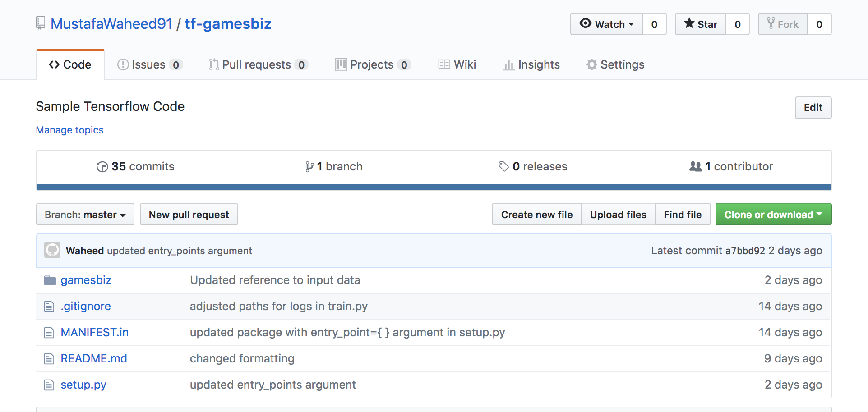
Task: Click the Watch eye icon
Action: pos(586,23)
